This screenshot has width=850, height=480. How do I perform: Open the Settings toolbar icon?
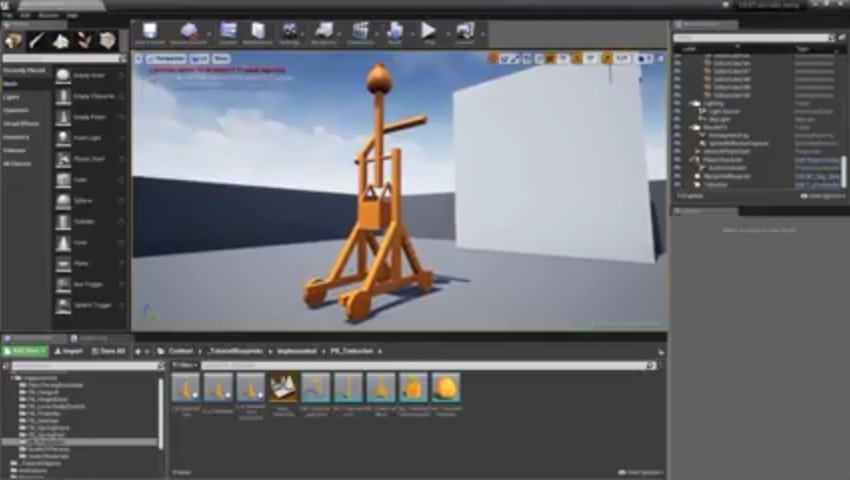[290, 34]
